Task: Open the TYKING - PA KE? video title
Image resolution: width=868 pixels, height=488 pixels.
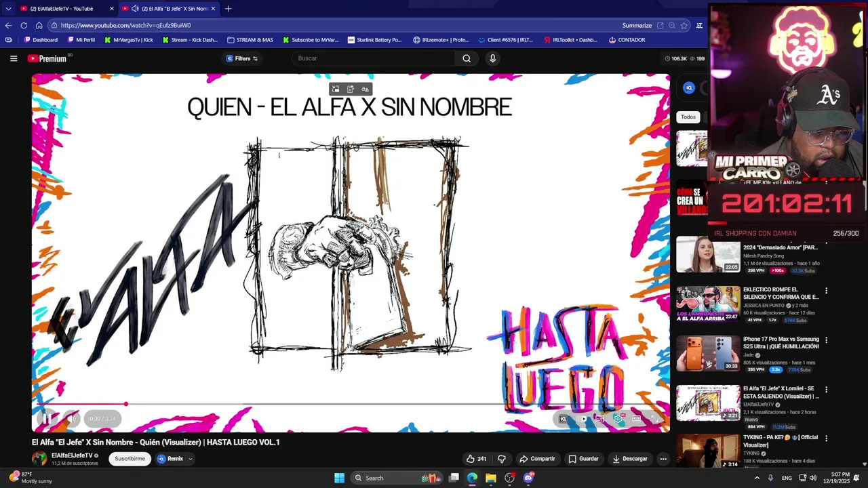Action: [x=781, y=441]
